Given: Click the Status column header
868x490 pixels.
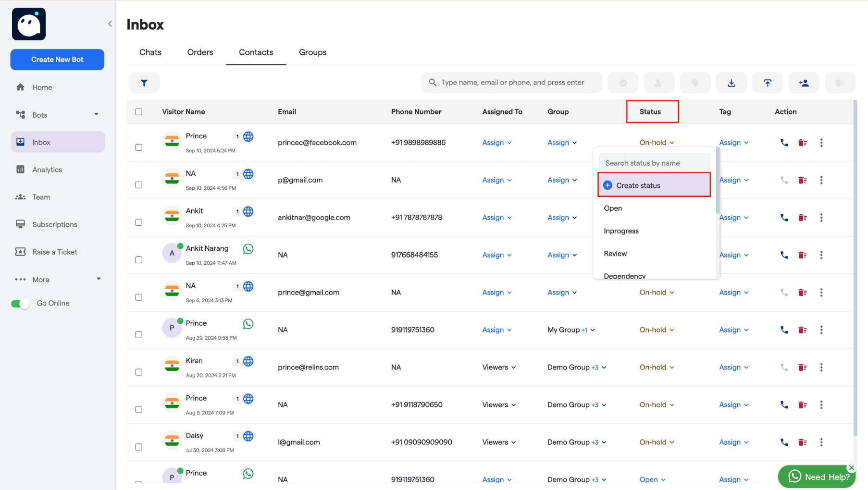Looking at the screenshot, I should tap(650, 112).
